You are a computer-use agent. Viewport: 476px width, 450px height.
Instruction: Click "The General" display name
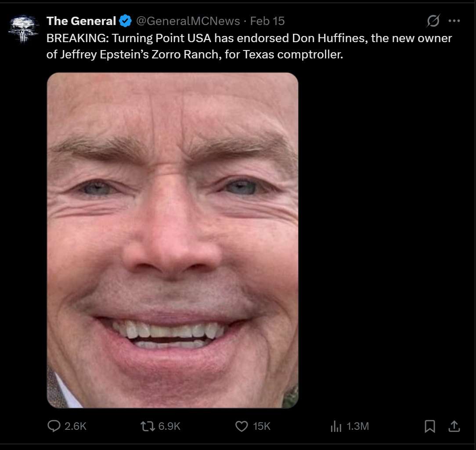pos(81,21)
